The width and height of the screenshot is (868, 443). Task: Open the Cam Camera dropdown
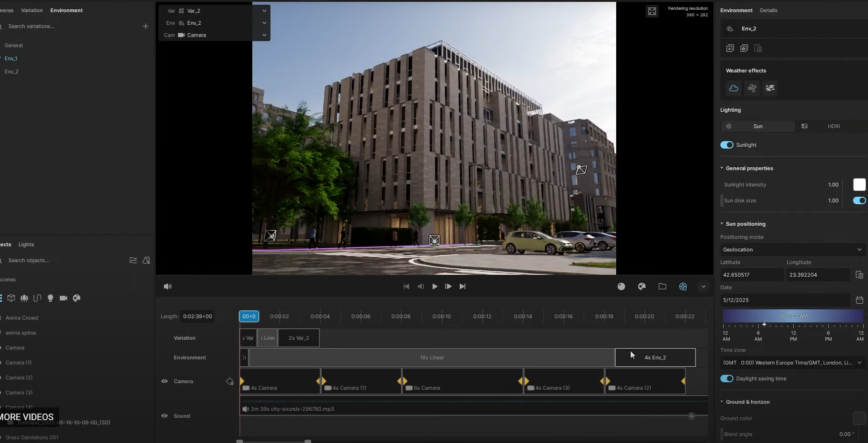click(x=264, y=35)
